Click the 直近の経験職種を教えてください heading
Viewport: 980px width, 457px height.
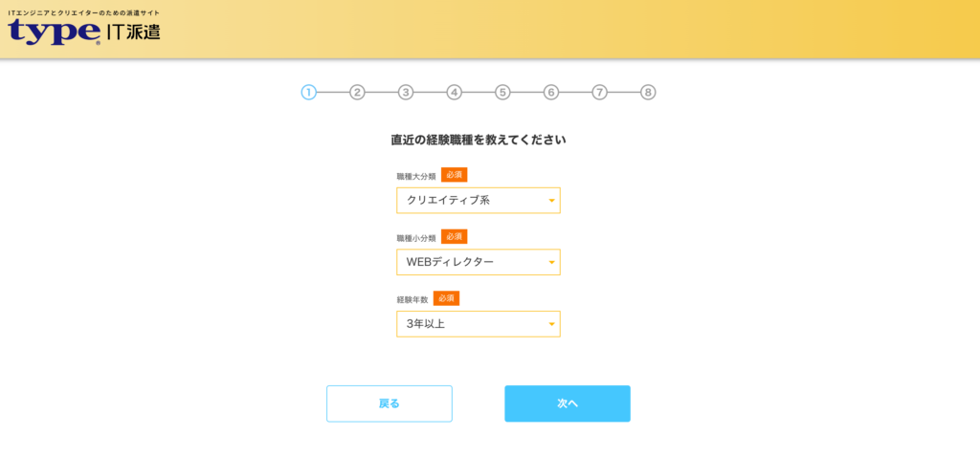[x=479, y=140]
